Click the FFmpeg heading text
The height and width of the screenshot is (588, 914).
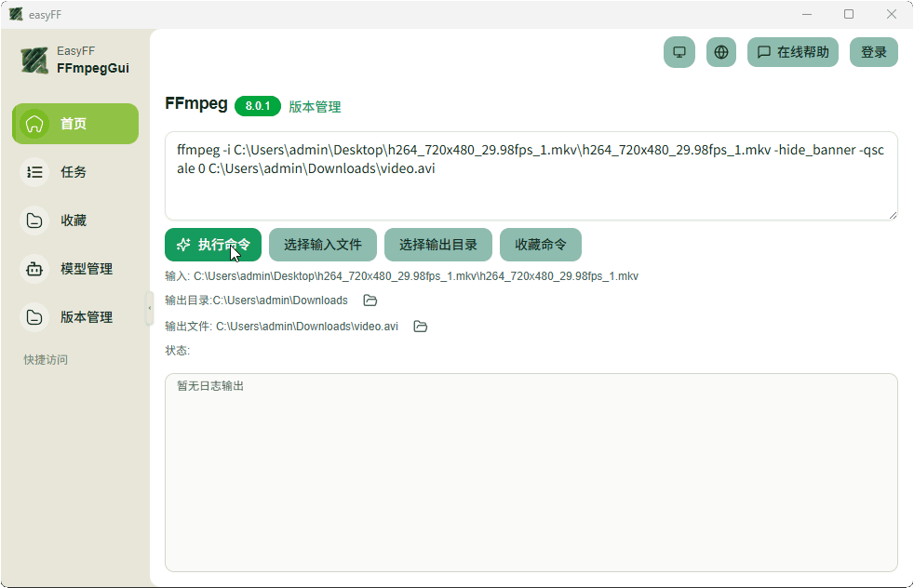click(196, 103)
